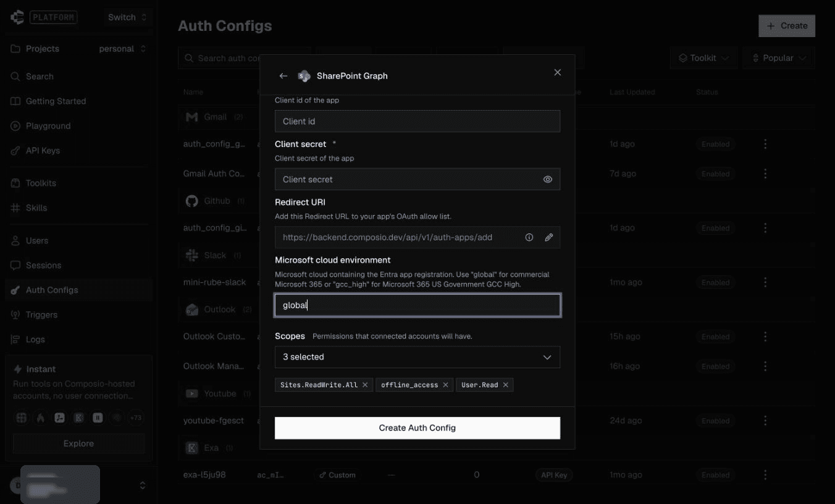Remove the User.Read scope tag
Screen dimensions: 835x504
(505, 385)
